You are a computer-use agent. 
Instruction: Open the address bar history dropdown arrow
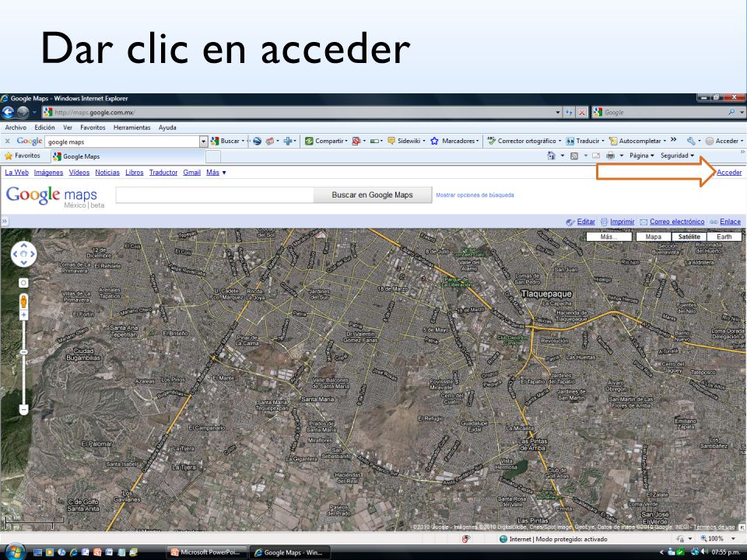point(557,112)
